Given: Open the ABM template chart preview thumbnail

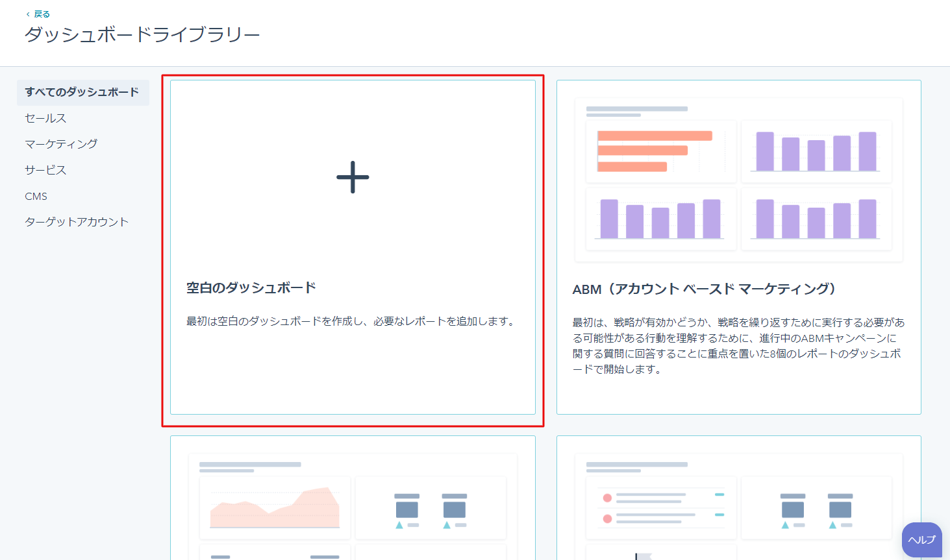Looking at the screenshot, I should pos(738,180).
